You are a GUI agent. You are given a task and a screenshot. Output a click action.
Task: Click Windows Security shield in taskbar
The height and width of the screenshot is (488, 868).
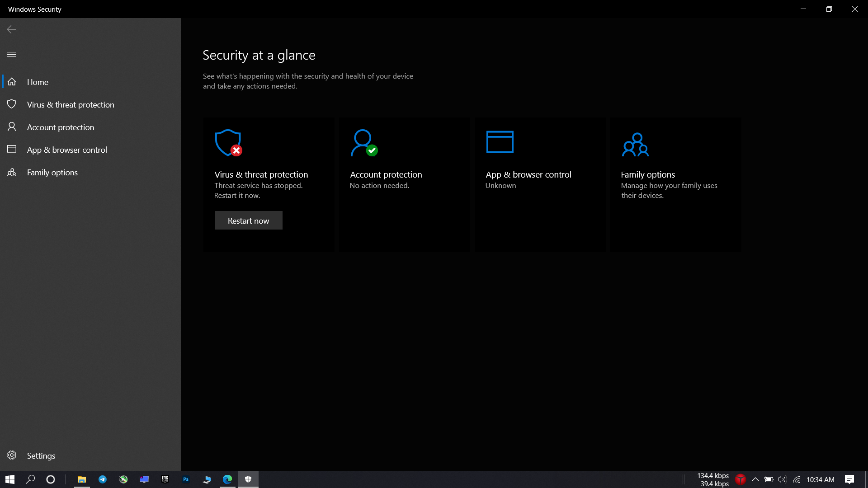click(248, 479)
